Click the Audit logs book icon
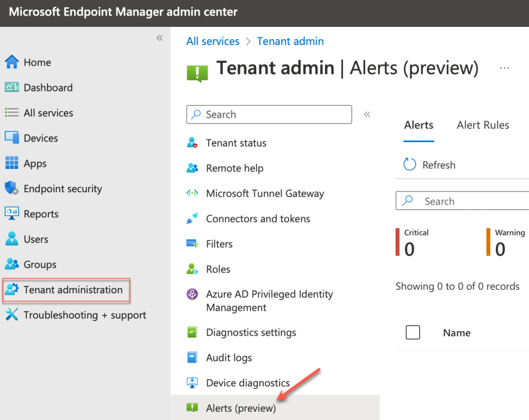 (192, 357)
